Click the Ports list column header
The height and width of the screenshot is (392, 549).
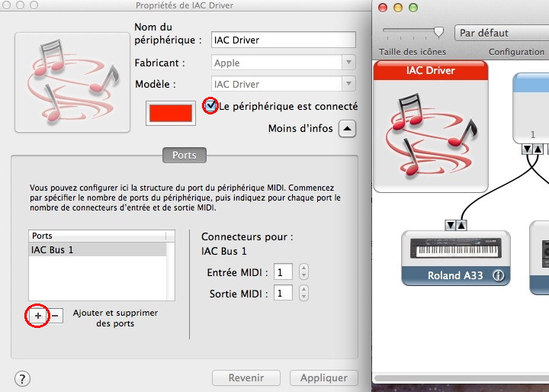coord(98,236)
